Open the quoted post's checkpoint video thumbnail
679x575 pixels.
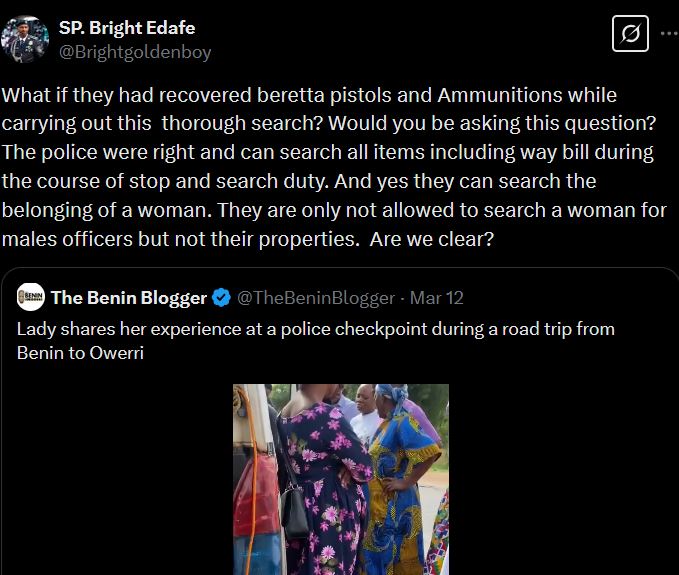340,478
